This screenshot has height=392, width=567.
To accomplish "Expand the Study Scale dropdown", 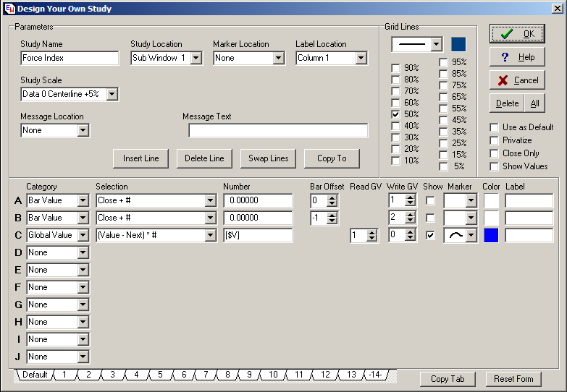I will (x=112, y=94).
